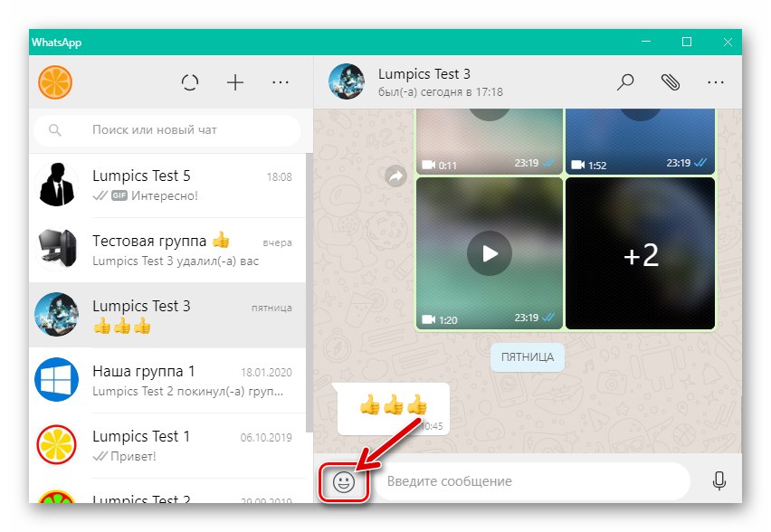This screenshot has height=532, width=771.
Task: Search within the Lumpics Test 3 chat
Action: pyautogui.click(x=625, y=81)
